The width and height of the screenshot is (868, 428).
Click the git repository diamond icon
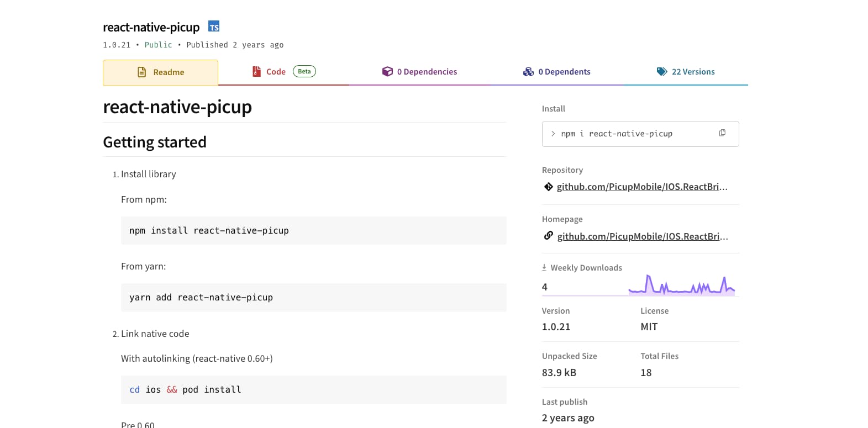click(549, 187)
